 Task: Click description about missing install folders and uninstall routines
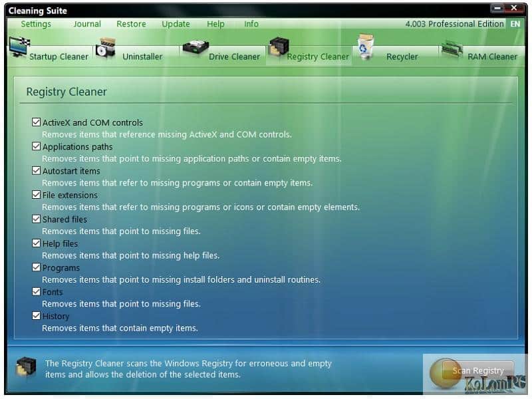pos(181,279)
